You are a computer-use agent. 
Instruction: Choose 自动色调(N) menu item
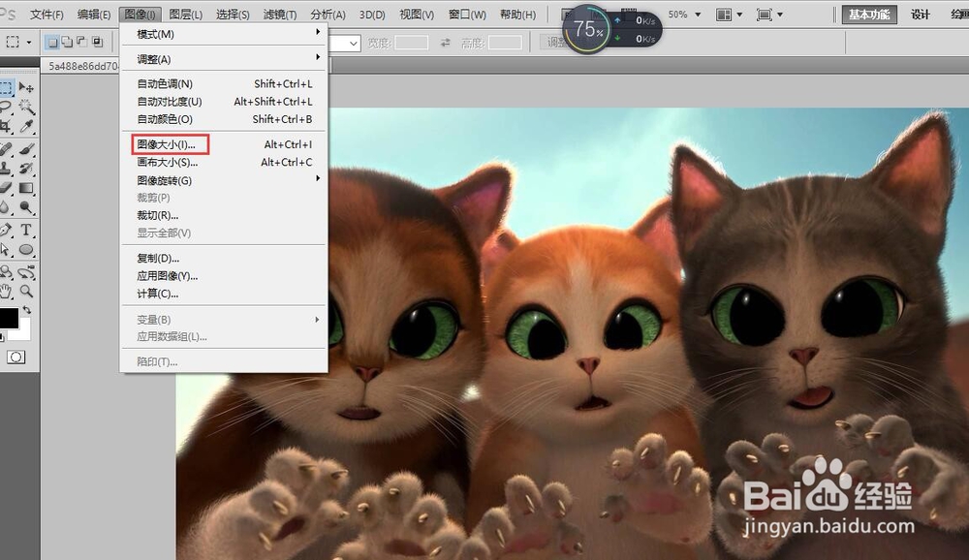coord(224,83)
